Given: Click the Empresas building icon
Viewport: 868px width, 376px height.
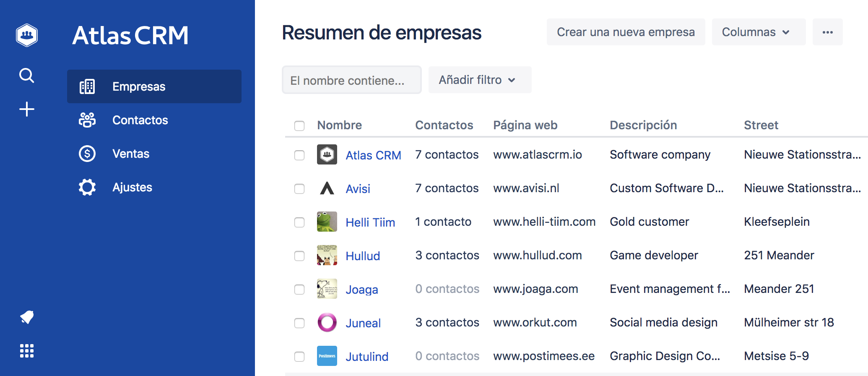Looking at the screenshot, I should [x=87, y=86].
